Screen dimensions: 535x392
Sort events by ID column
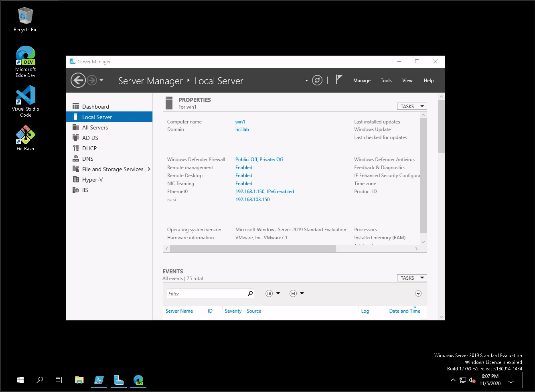click(x=210, y=311)
